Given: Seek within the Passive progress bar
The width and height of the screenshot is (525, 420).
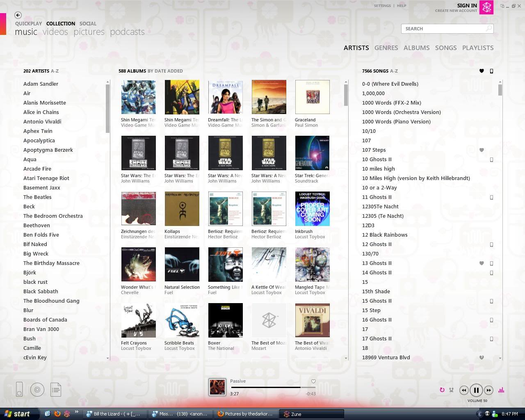Looking at the screenshot, I should pos(273,387).
